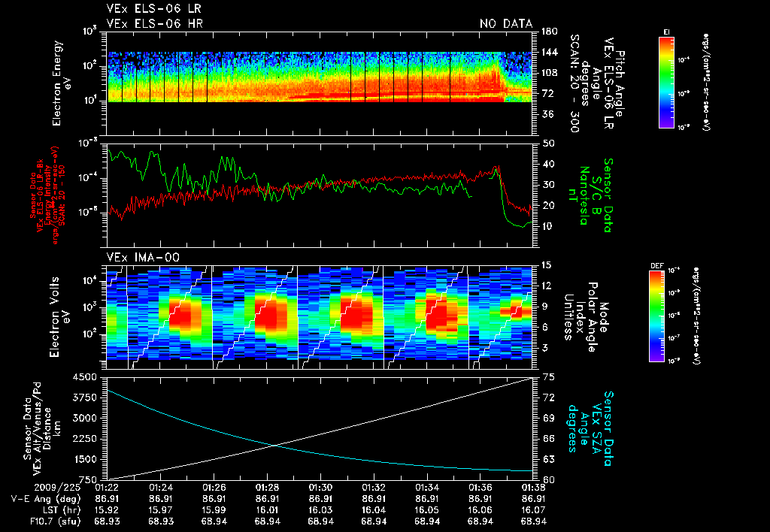Click the 01:26 time tick label

(214, 488)
